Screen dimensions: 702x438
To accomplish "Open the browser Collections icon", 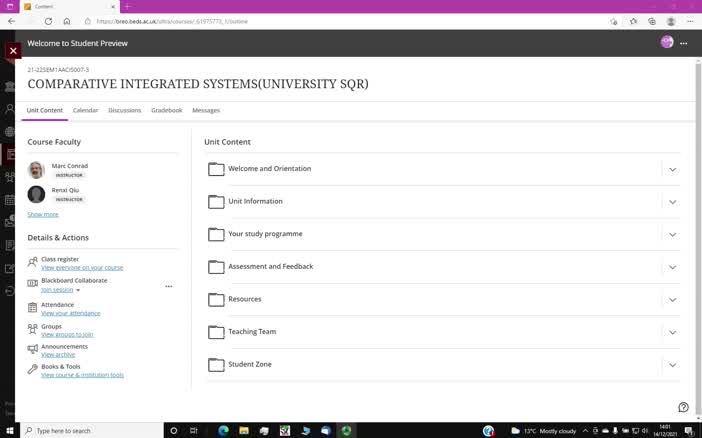I will click(652, 21).
